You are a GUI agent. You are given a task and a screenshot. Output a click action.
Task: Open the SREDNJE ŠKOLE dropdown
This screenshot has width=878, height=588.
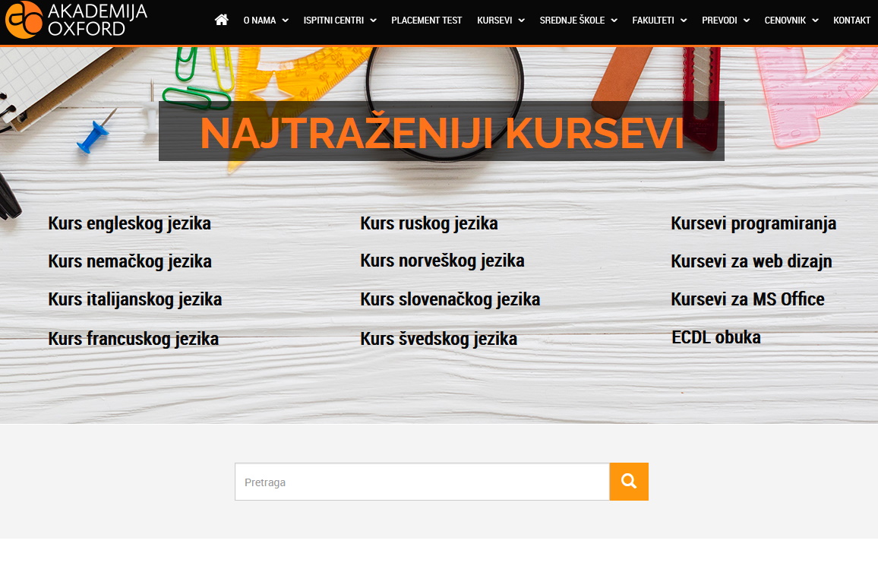pos(578,21)
